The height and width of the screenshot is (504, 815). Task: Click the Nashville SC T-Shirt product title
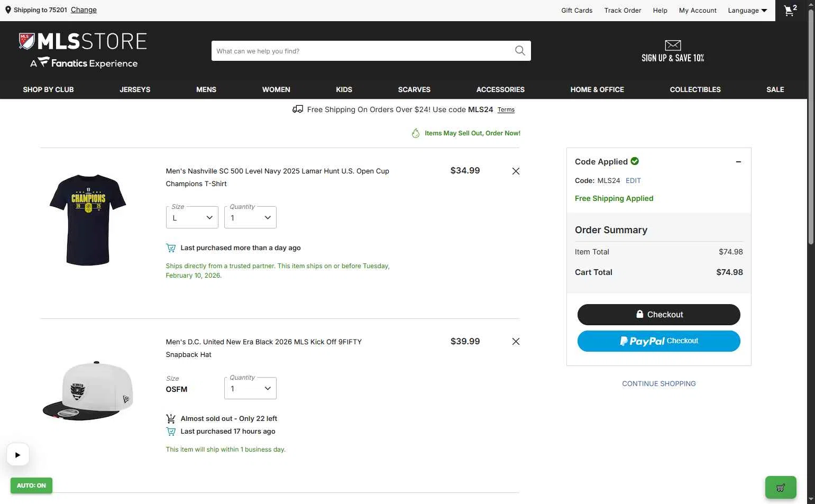coord(277,177)
